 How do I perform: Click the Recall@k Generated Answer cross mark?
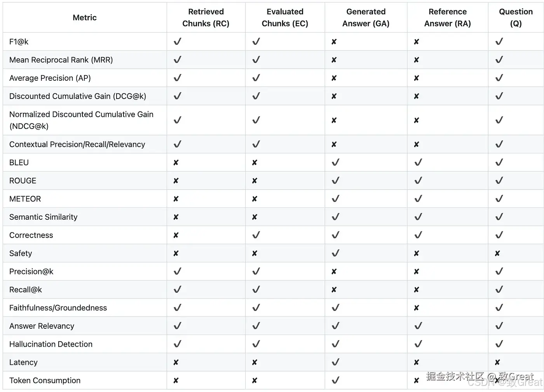[334, 290]
